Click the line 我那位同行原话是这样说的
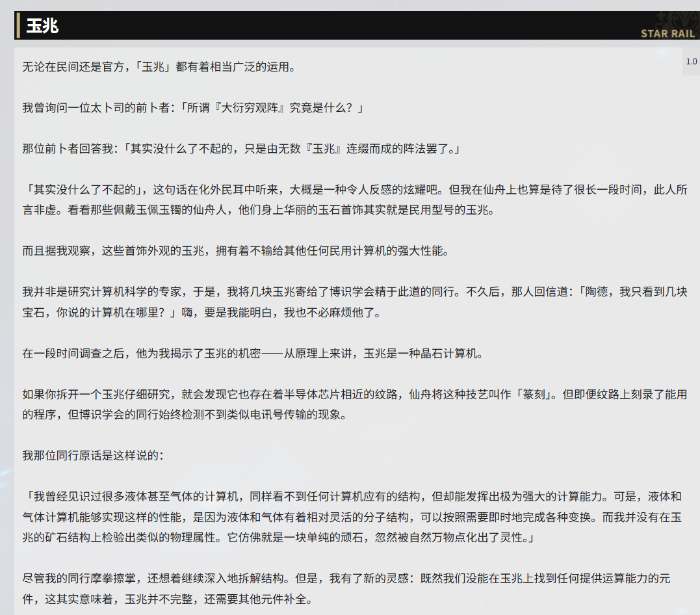This screenshot has width=700, height=615. pos(94,455)
